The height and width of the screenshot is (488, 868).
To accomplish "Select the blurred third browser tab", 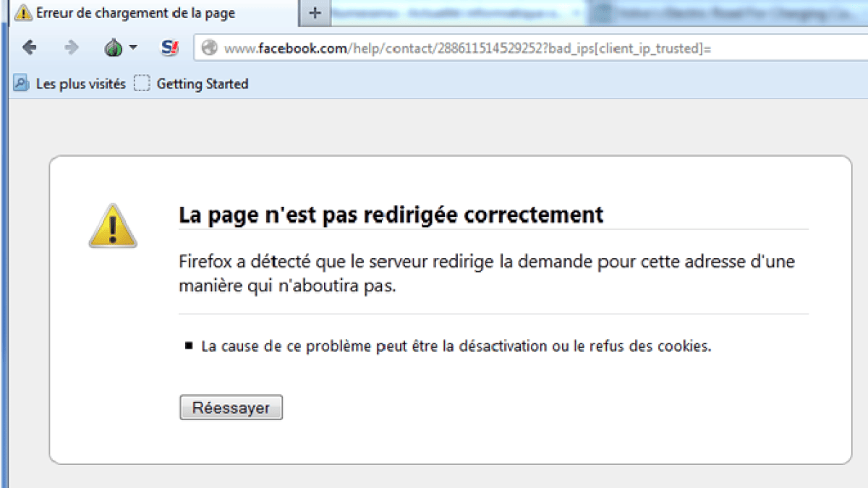I will pos(729,13).
